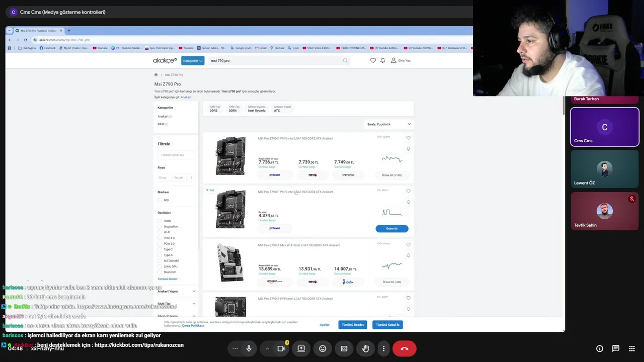Open the in-call chat panel
The width and height of the screenshot is (644, 362).
616,348
